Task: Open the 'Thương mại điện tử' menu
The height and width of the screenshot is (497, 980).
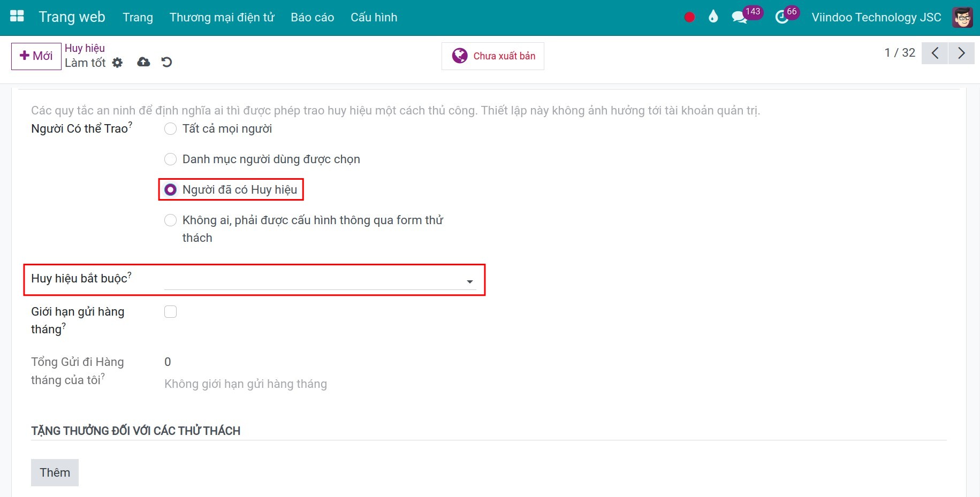Action: click(222, 17)
